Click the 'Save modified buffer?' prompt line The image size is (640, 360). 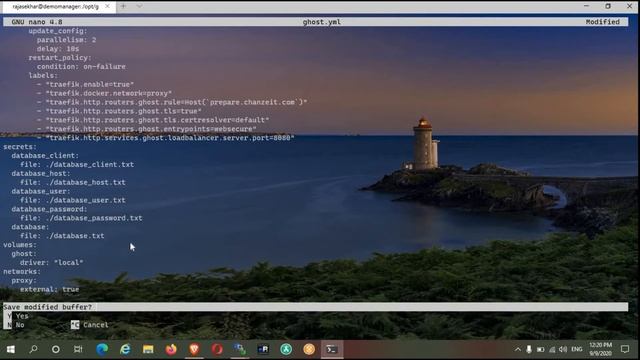48,307
